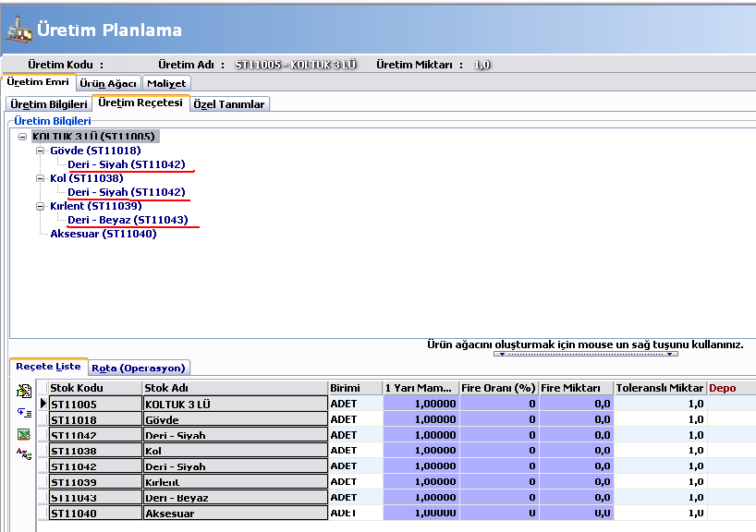This screenshot has height=532, width=756.
Task: Click the row selector arrow for ST11005
Action: pos(43,404)
